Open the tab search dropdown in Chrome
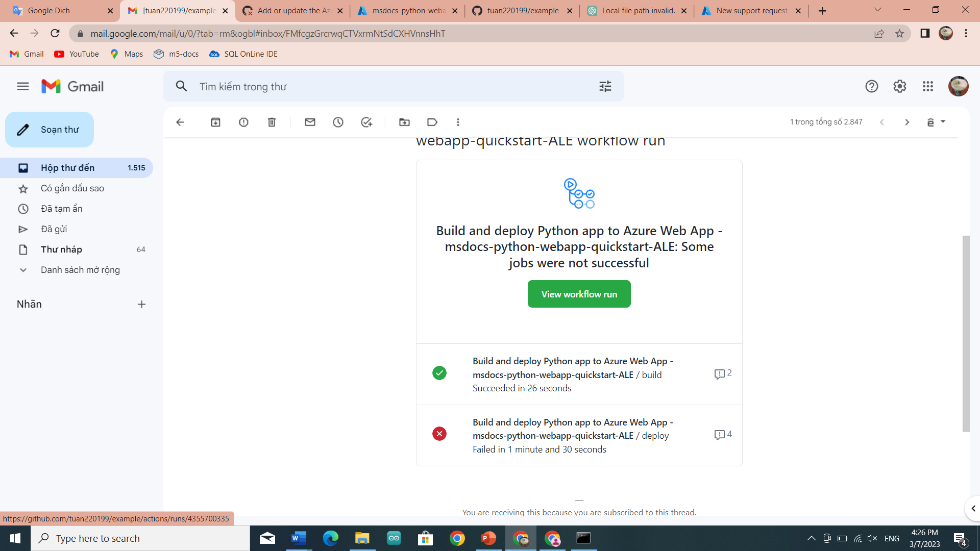This screenshot has width=980, height=551. click(x=877, y=10)
